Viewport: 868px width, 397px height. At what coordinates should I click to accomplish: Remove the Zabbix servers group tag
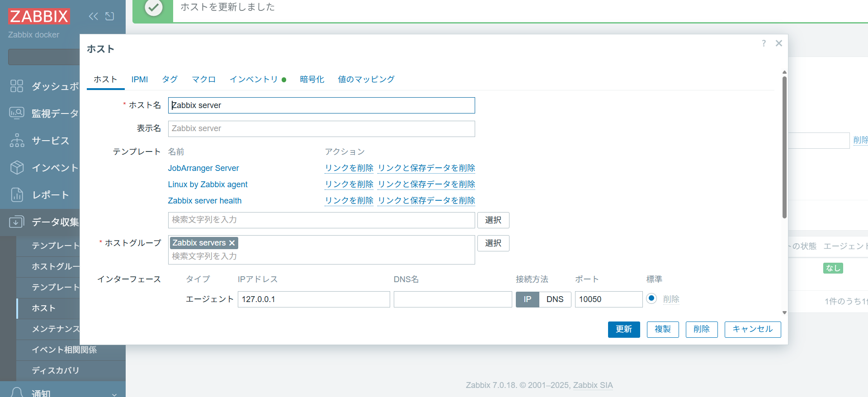(232, 243)
